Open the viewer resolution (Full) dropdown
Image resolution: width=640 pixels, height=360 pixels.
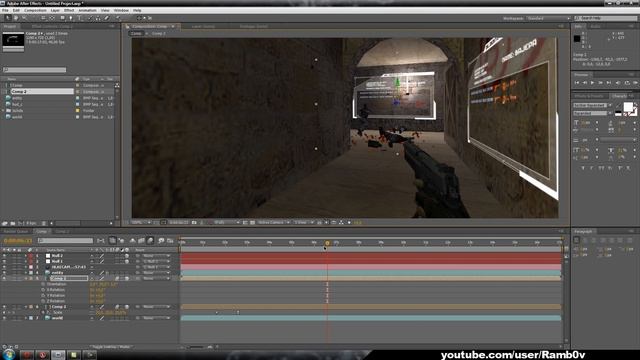(227, 222)
